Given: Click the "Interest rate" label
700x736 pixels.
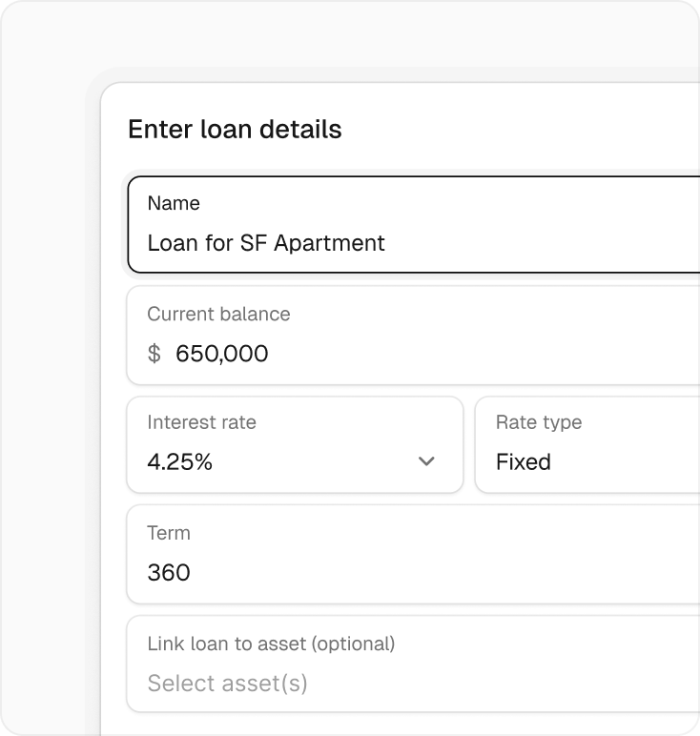Looking at the screenshot, I should click(x=201, y=422).
